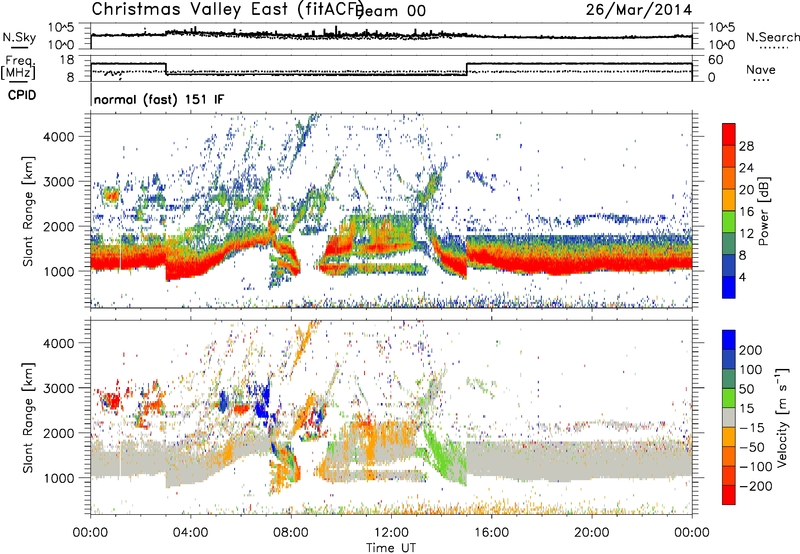Click the frequency step trace panel
Viewport: 800px width, 554px height.
(391, 68)
